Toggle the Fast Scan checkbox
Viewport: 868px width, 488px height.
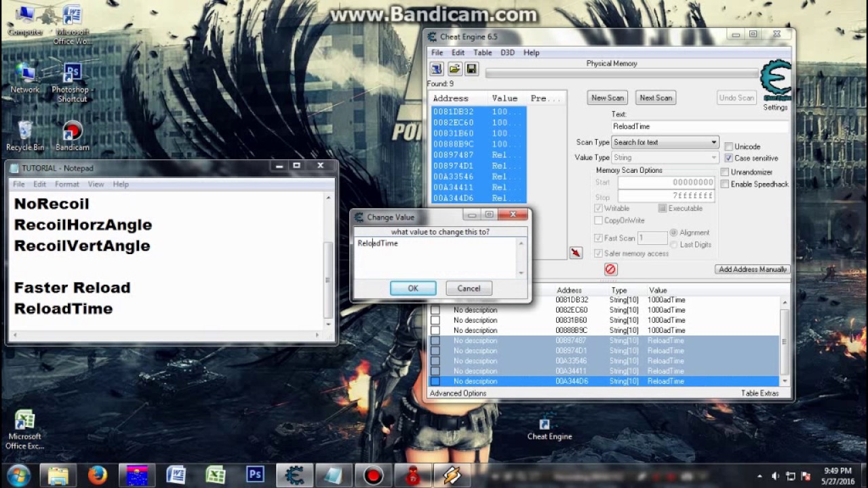coord(598,238)
